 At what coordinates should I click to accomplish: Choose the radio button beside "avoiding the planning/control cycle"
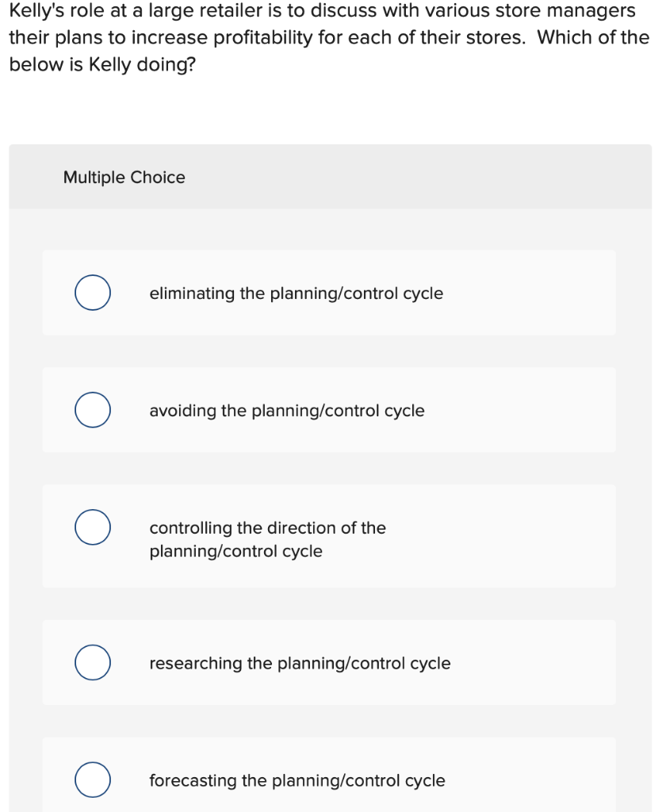point(93,411)
